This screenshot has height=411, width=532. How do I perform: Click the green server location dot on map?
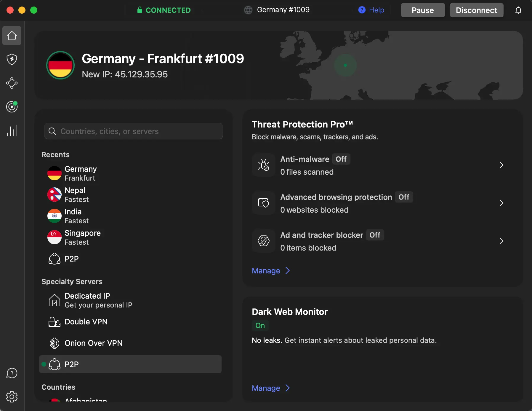click(345, 65)
